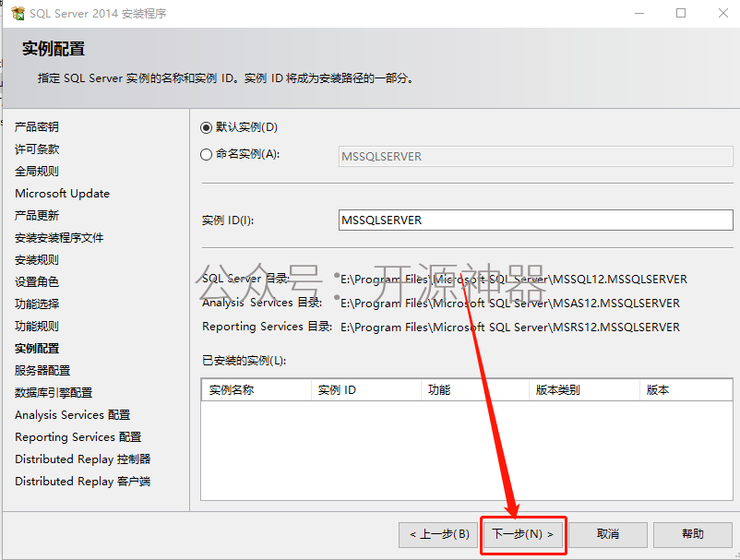The image size is (740, 560).
Task: Click the Analysis Services 目录 label
Action: click(x=262, y=303)
